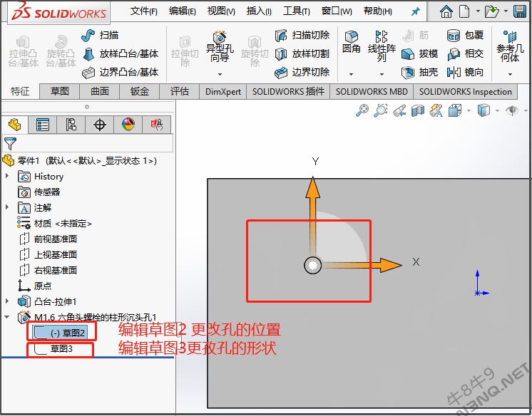Select the 镜向 mirror tool
This screenshot has width=532, height=416.
(x=465, y=72)
